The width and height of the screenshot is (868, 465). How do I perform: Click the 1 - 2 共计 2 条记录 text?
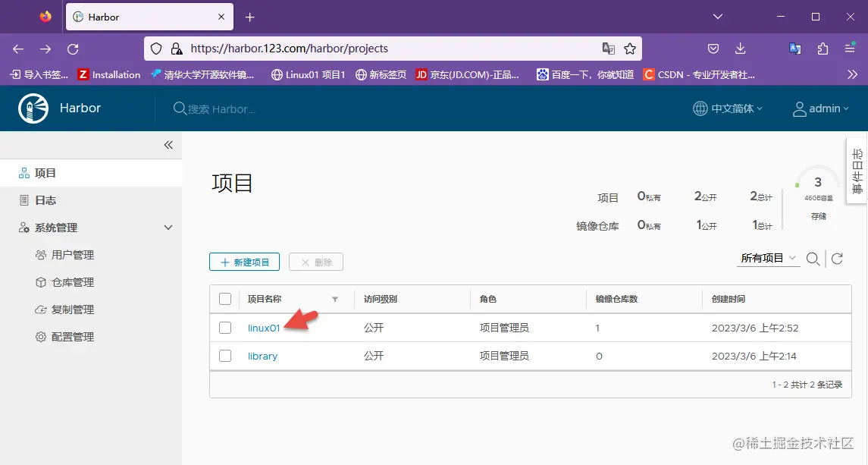(x=807, y=385)
